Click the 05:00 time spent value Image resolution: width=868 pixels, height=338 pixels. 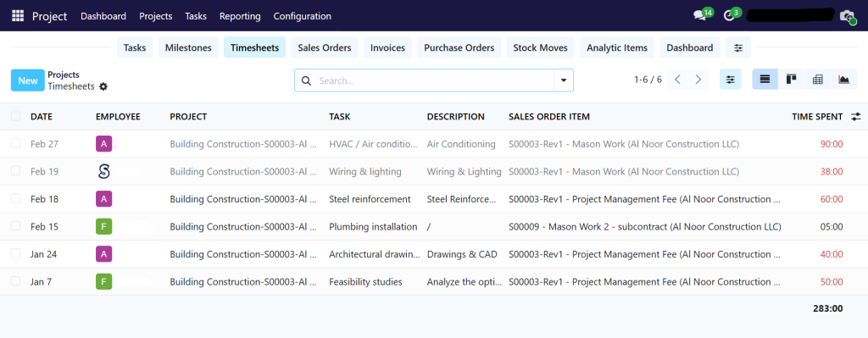pos(832,227)
